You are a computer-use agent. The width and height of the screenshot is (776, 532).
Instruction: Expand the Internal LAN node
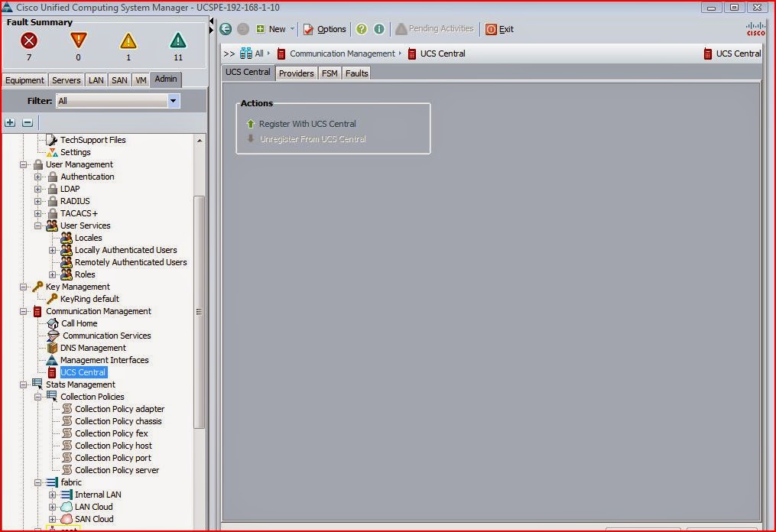(53, 495)
